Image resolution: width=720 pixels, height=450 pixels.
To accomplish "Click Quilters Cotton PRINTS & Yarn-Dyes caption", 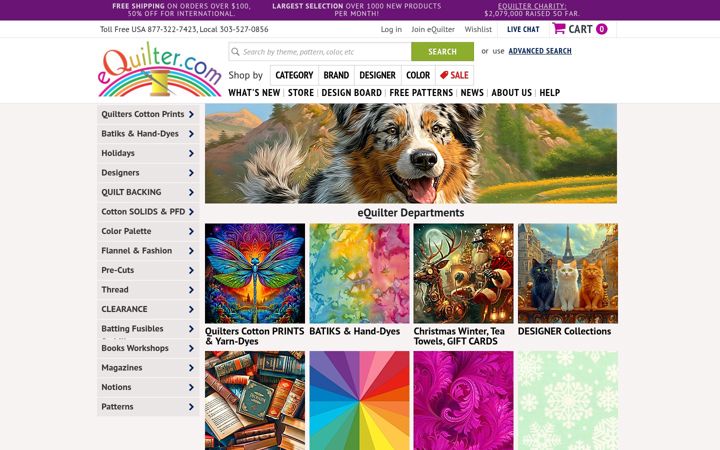I will pyautogui.click(x=254, y=336).
